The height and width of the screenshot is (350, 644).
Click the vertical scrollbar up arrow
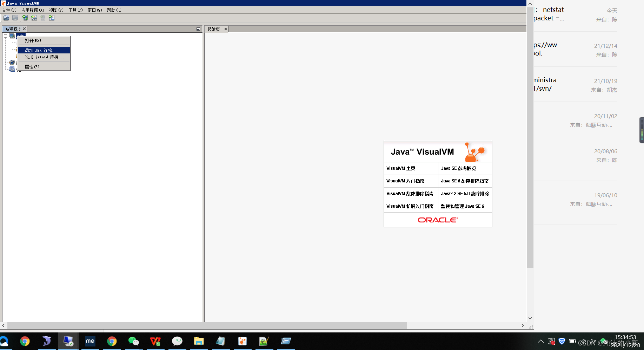click(x=530, y=4)
